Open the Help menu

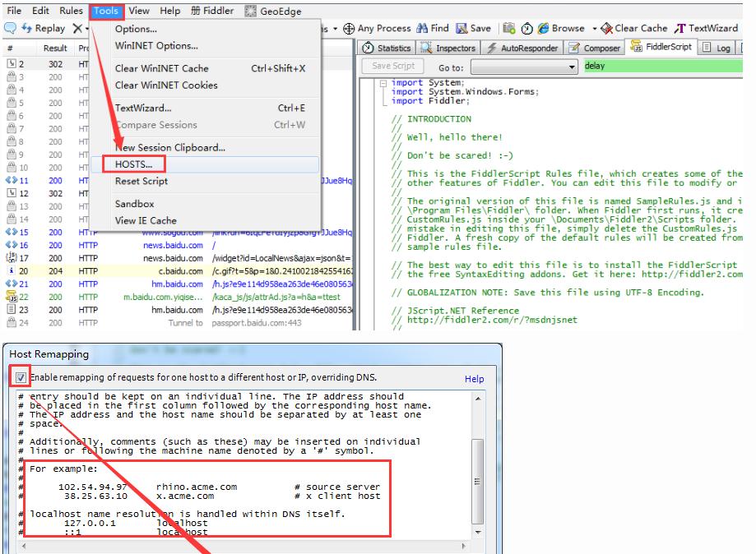click(169, 11)
